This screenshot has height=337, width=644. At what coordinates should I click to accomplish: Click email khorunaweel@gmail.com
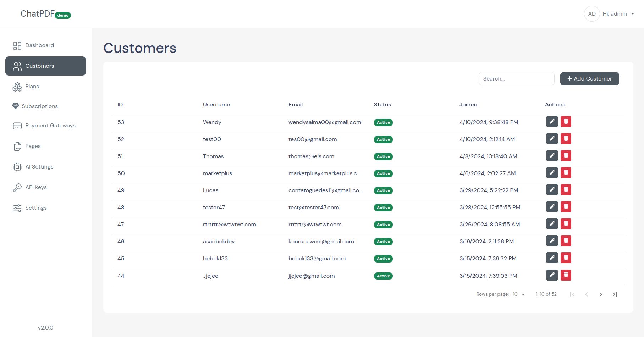(321, 242)
